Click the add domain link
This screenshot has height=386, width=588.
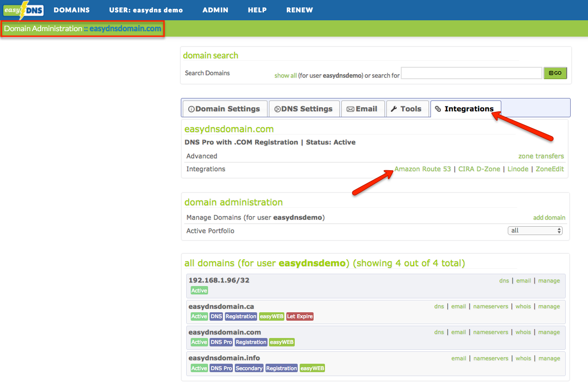click(x=549, y=218)
